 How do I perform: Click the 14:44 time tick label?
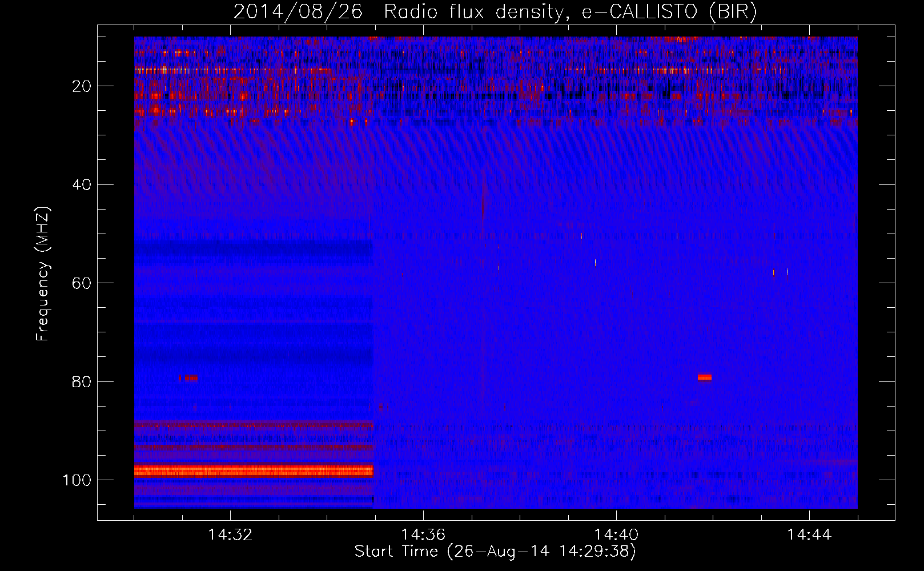(x=809, y=535)
